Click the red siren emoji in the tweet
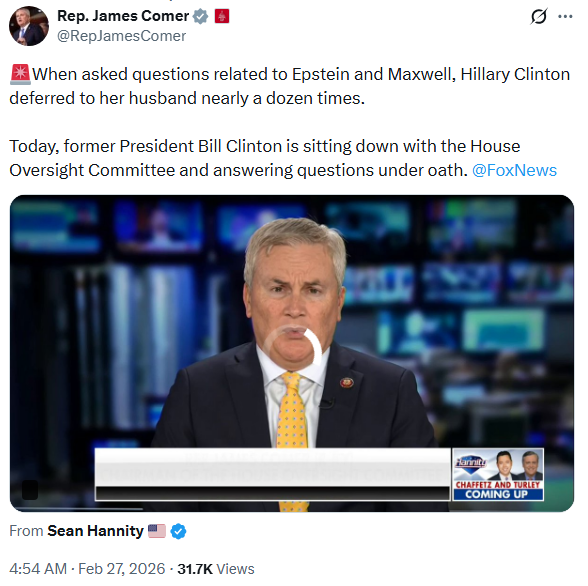The width and height of the screenshot is (588, 586). (x=20, y=74)
